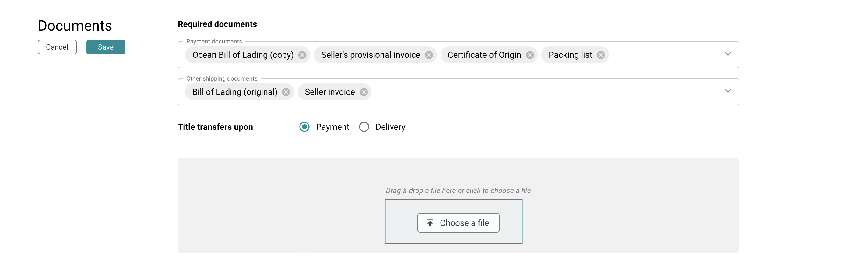Click the Save button
Viewport: 868px width, 262px height.
coord(106,47)
